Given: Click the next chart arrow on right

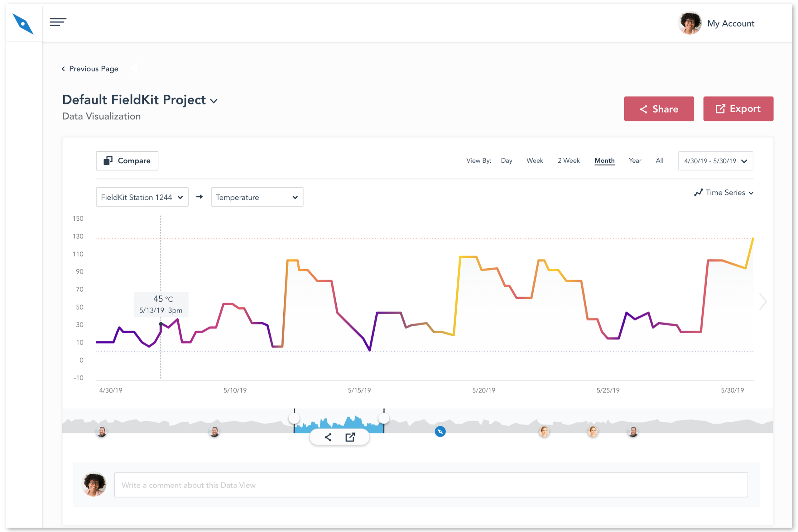Looking at the screenshot, I should tap(763, 301).
